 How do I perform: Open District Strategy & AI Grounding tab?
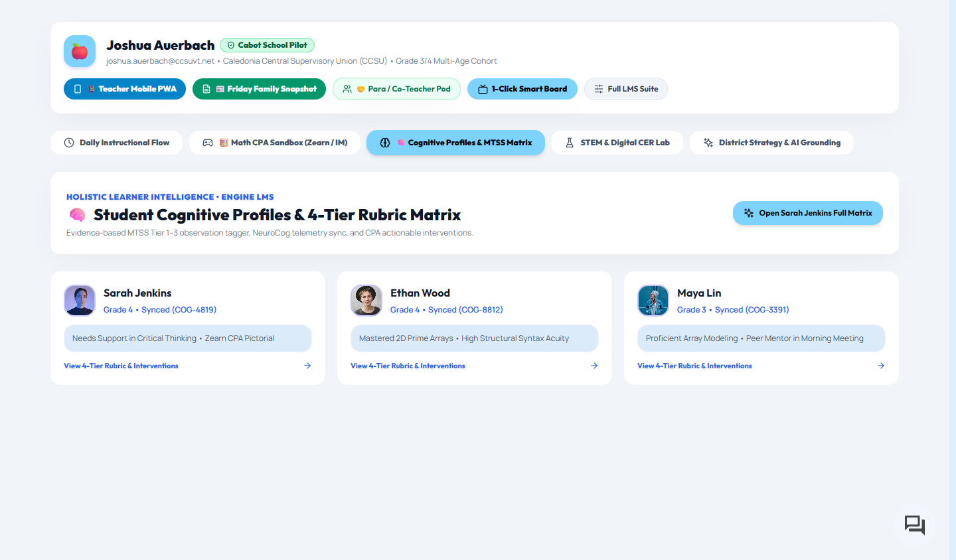(x=771, y=143)
